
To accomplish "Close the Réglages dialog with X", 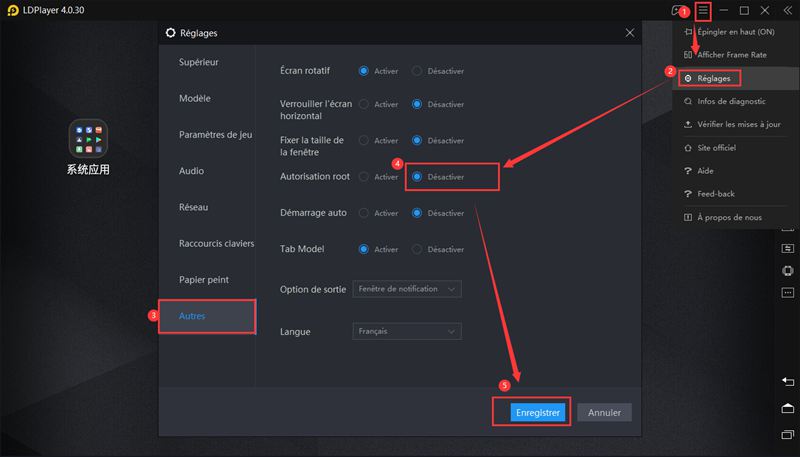I will coord(629,32).
